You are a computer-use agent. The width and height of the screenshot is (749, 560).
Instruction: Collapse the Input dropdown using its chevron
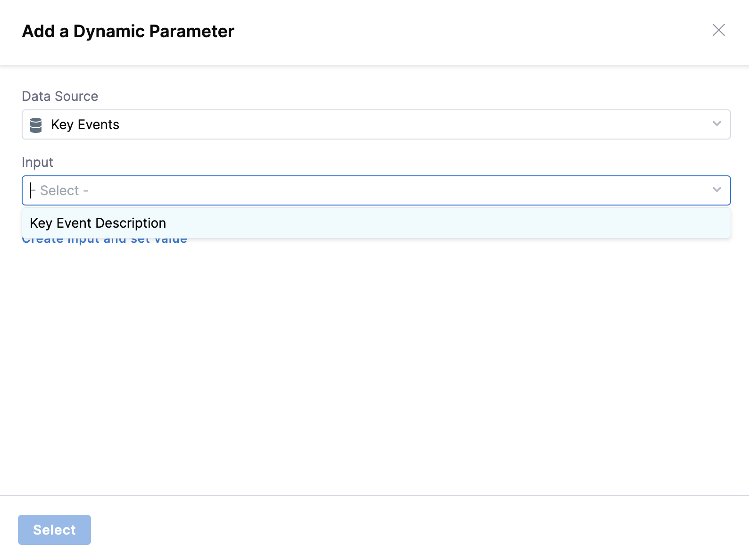[716, 190]
